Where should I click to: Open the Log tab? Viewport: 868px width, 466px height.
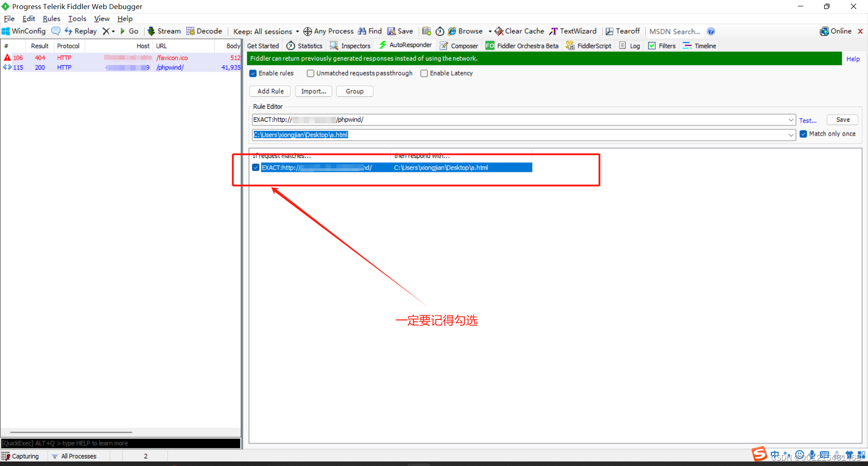pyautogui.click(x=630, y=46)
